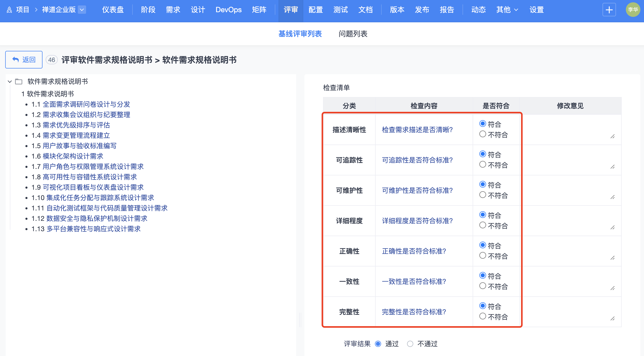Open the 禅道企业版 project dropdown
This screenshot has height=356, width=644.
coord(82,10)
